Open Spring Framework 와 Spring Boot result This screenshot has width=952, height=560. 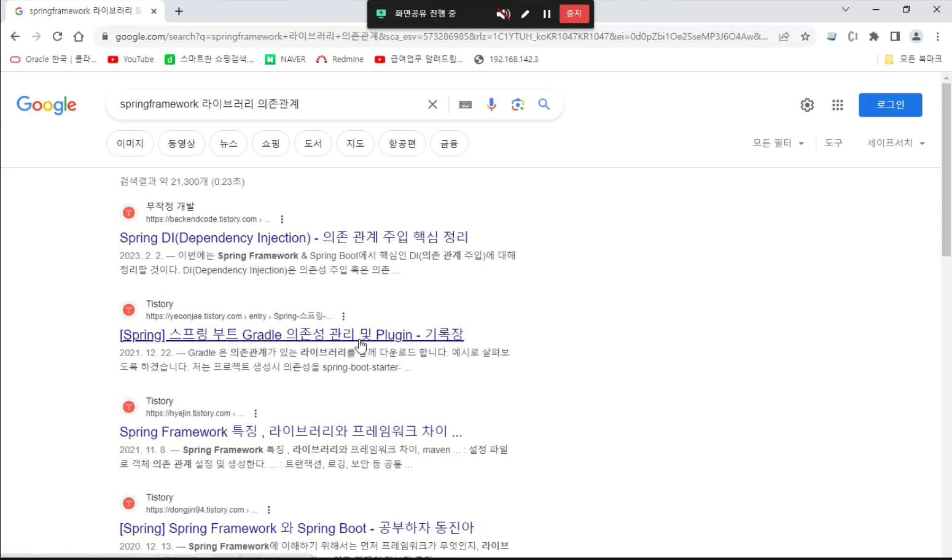coord(297,528)
